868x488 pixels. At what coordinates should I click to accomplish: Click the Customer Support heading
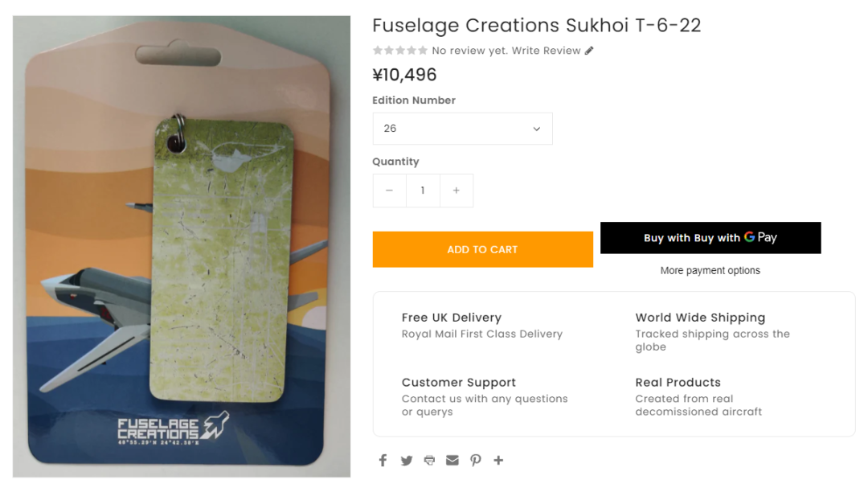(458, 383)
